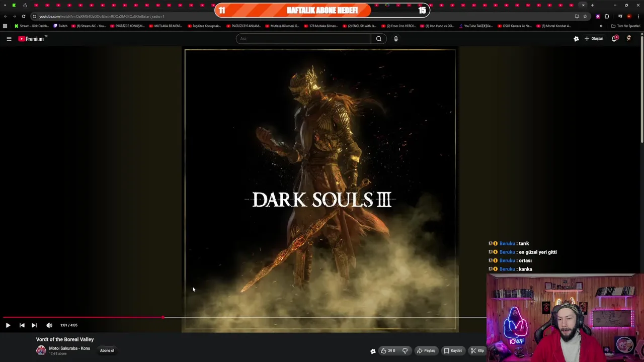Open ENGLISH with Ja... bookmark
644x362 pixels.
coord(360,26)
